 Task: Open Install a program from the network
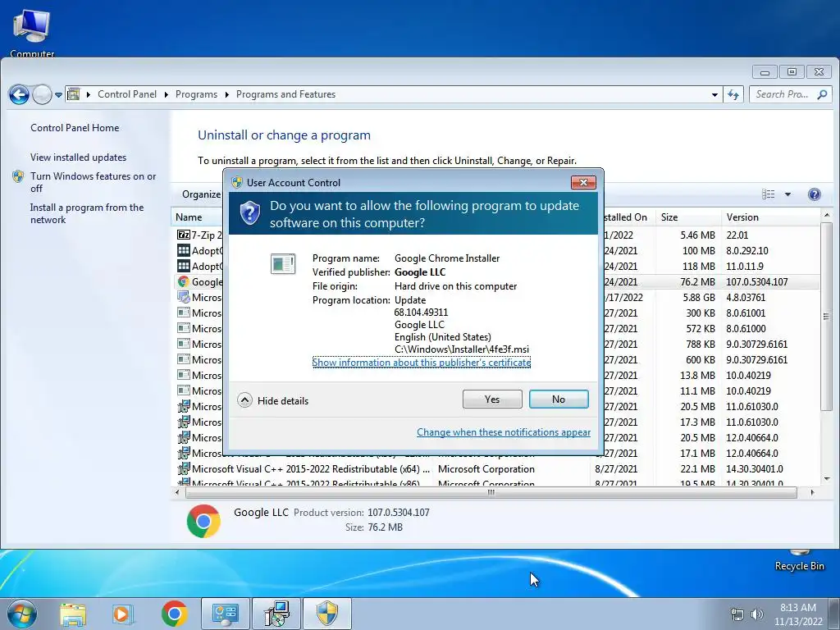[87, 213]
